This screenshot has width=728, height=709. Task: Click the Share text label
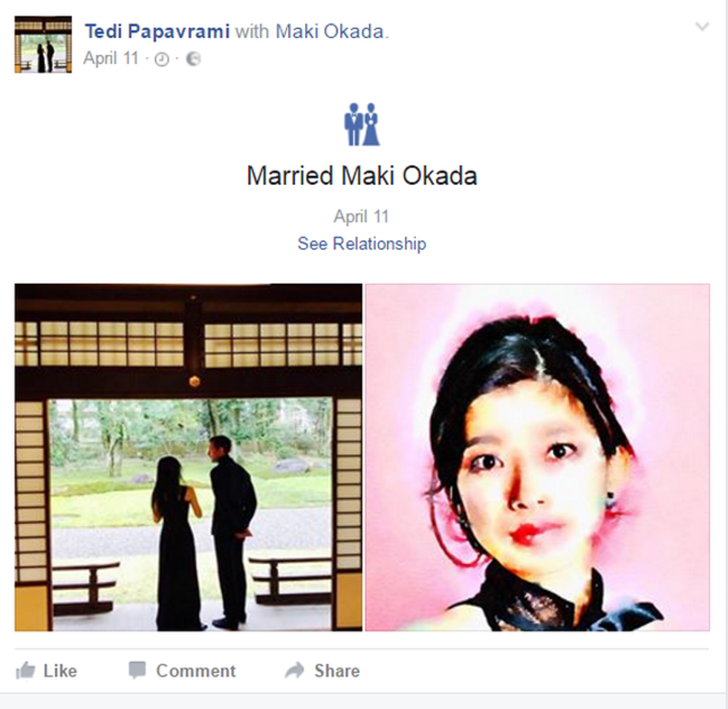point(337,671)
